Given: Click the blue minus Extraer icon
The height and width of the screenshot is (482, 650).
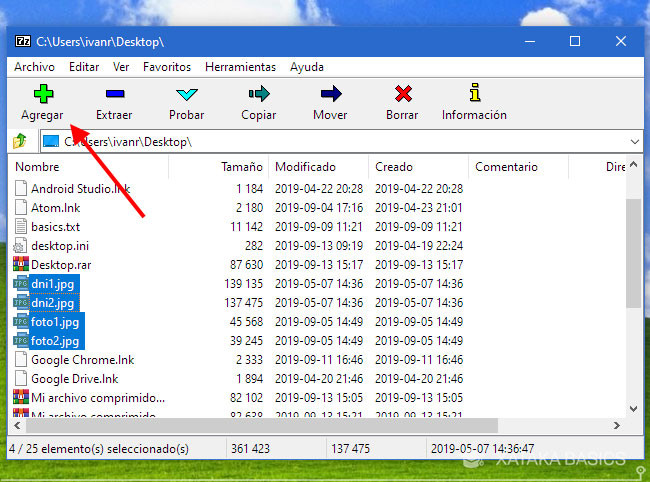Looking at the screenshot, I should (x=114, y=95).
